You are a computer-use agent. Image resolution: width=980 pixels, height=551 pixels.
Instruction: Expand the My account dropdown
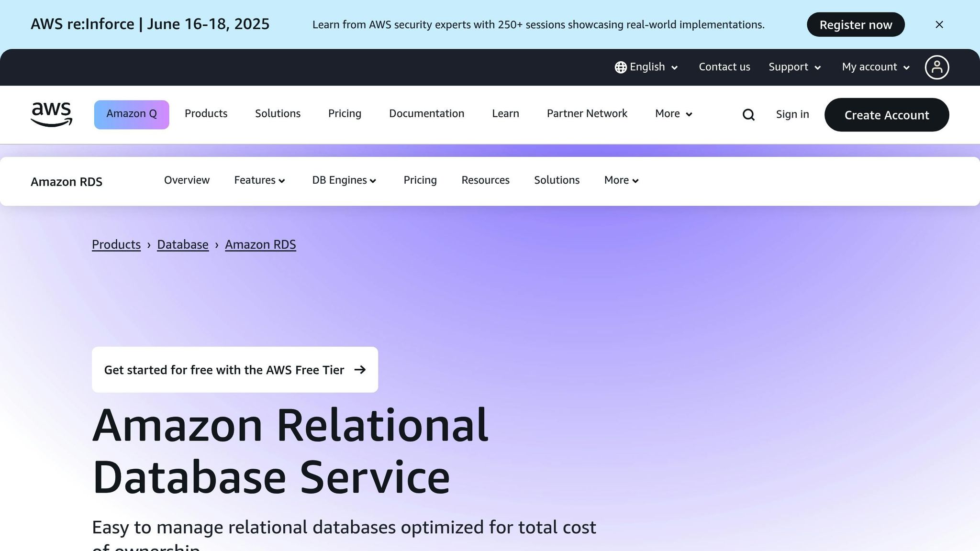click(876, 67)
